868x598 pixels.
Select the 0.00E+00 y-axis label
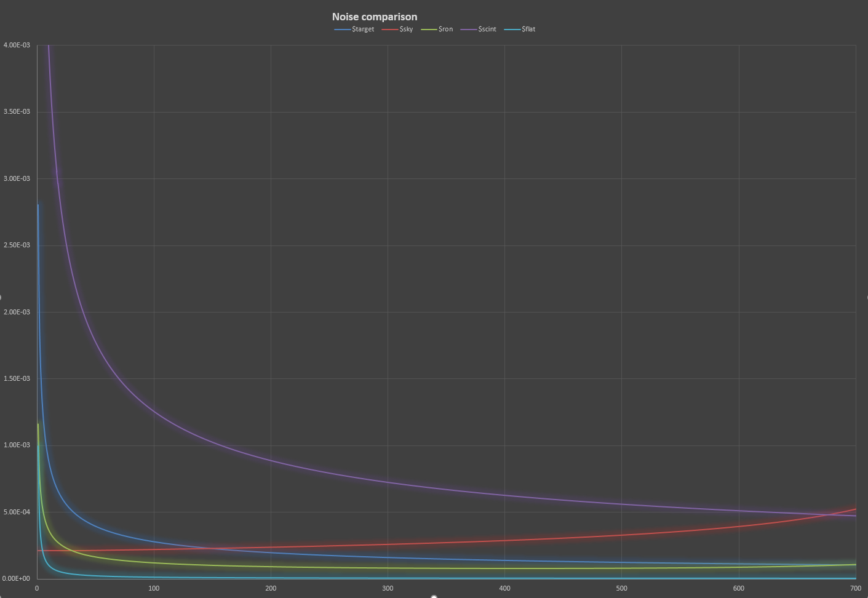coord(17,578)
